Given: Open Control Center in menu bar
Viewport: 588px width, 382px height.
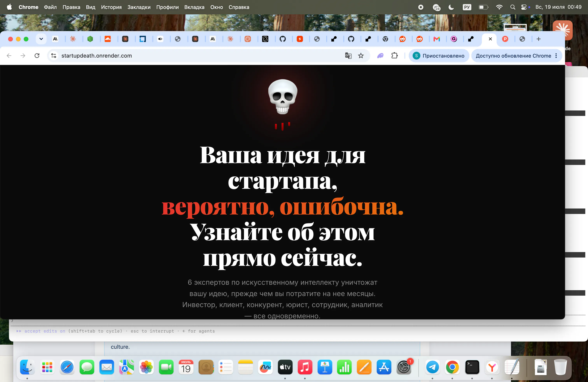Looking at the screenshot, I should point(524,7).
